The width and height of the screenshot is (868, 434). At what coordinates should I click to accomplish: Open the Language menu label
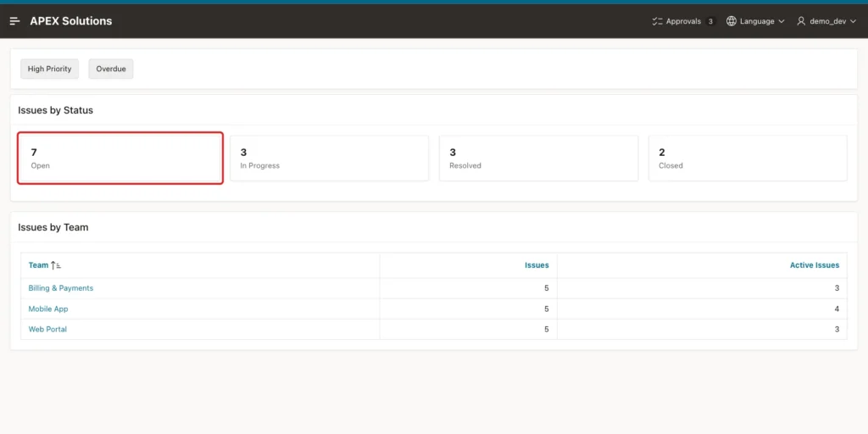point(757,21)
